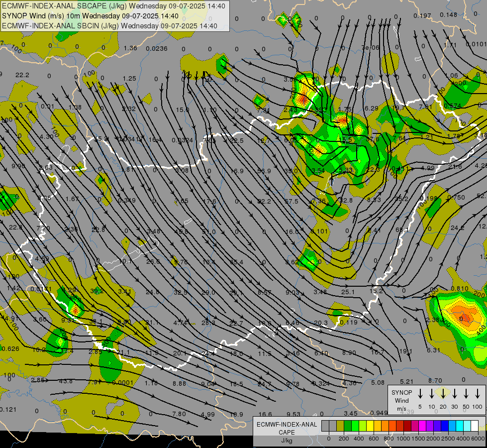Click the map value '0.0001'

pyautogui.click(x=123, y=383)
